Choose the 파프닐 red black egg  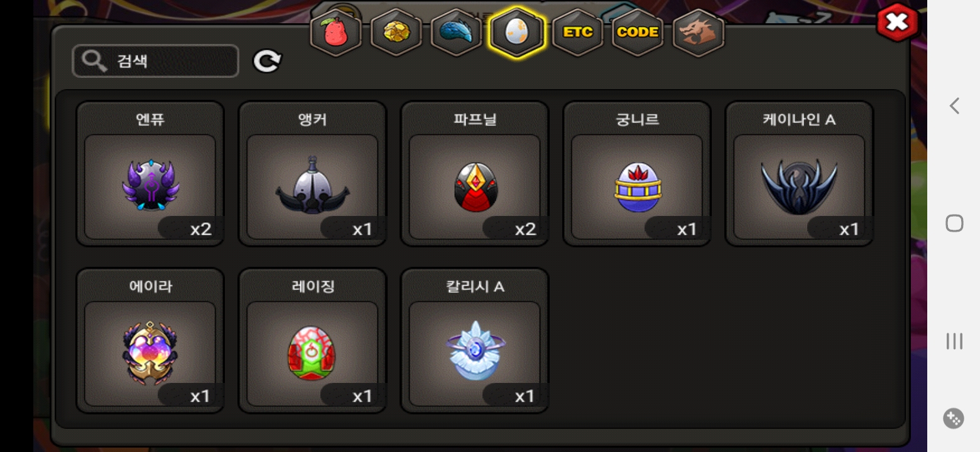475,174
